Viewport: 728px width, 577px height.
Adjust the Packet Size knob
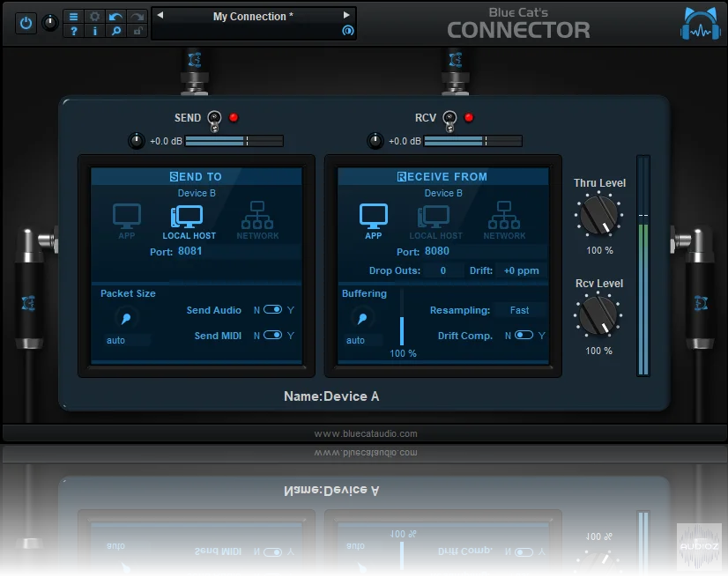[126, 318]
